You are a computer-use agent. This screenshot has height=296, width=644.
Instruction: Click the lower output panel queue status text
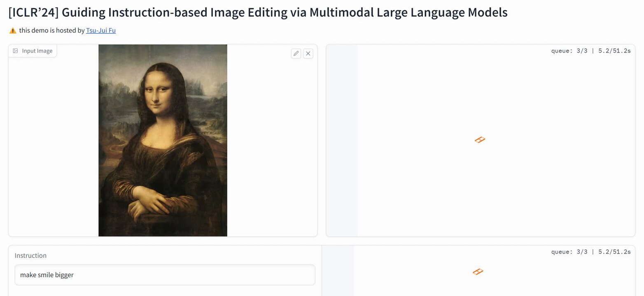pyautogui.click(x=591, y=252)
